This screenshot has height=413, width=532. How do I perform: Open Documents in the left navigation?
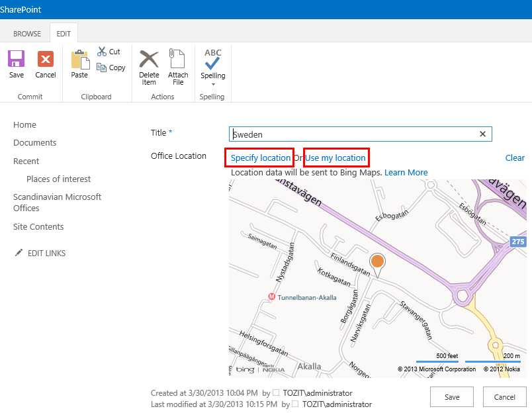point(35,142)
